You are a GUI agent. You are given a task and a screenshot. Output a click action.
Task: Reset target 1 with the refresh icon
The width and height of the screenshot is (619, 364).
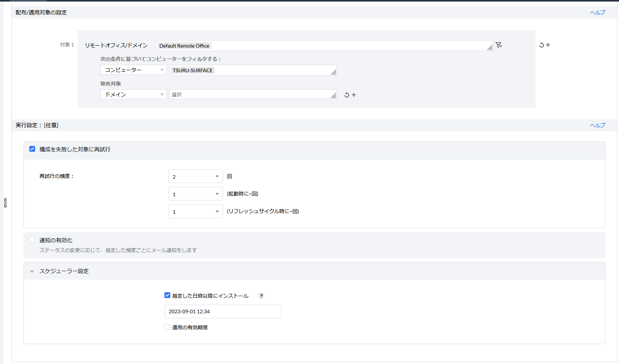tap(542, 45)
